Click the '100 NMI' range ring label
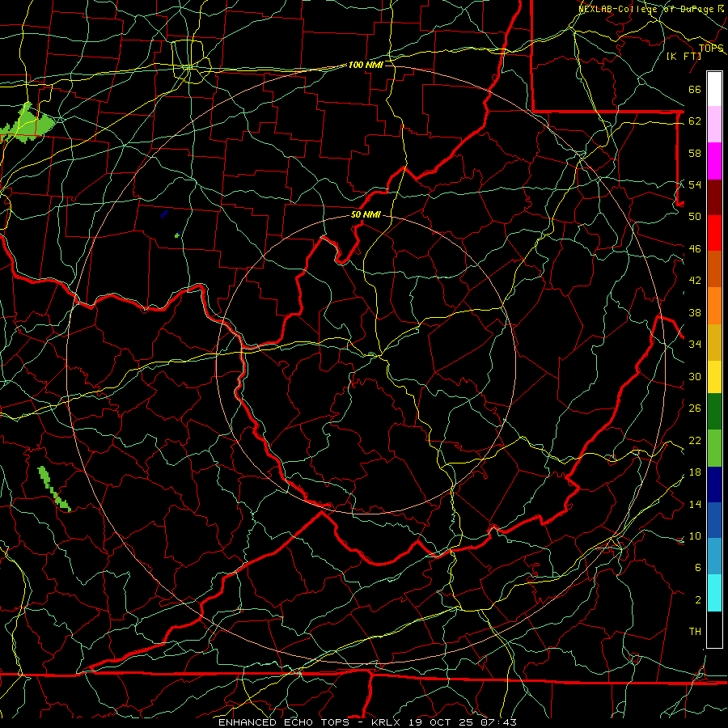This screenshot has width=728, height=728. (366, 65)
